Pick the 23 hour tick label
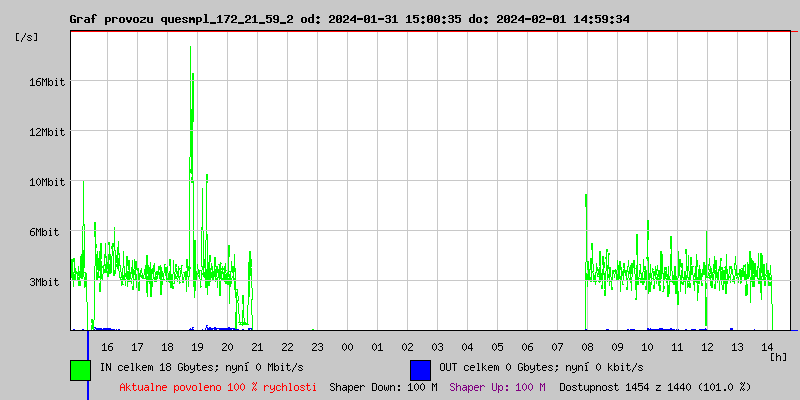This screenshot has height=400, width=800. click(x=317, y=347)
